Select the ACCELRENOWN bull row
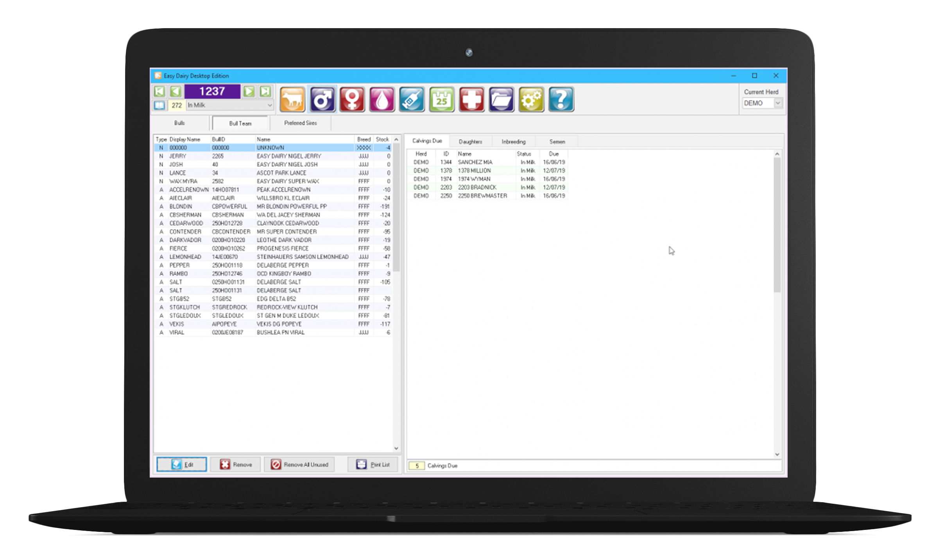The image size is (951, 560). [273, 190]
